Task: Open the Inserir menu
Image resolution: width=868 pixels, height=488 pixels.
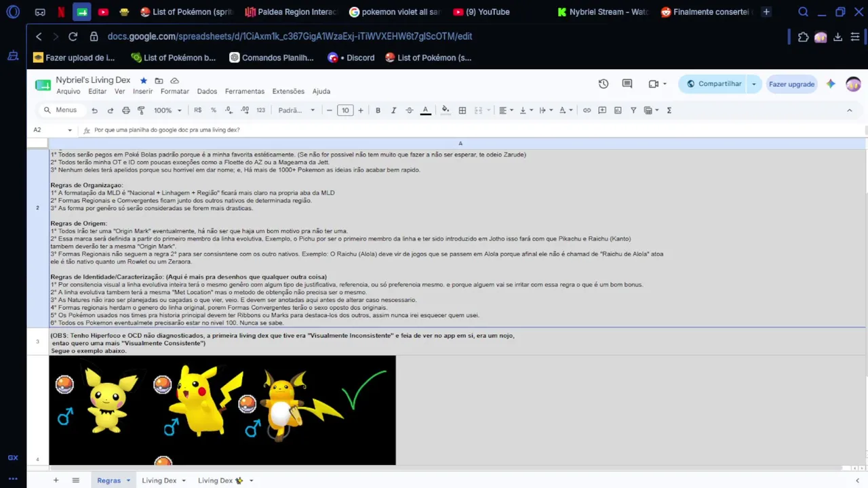Action: click(x=143, y=91)
